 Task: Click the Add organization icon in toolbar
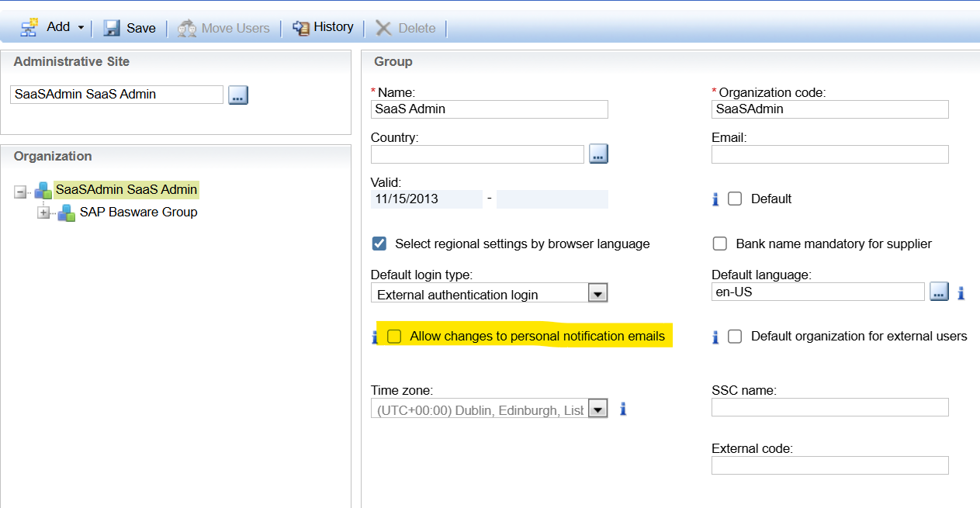coord(29,28)
